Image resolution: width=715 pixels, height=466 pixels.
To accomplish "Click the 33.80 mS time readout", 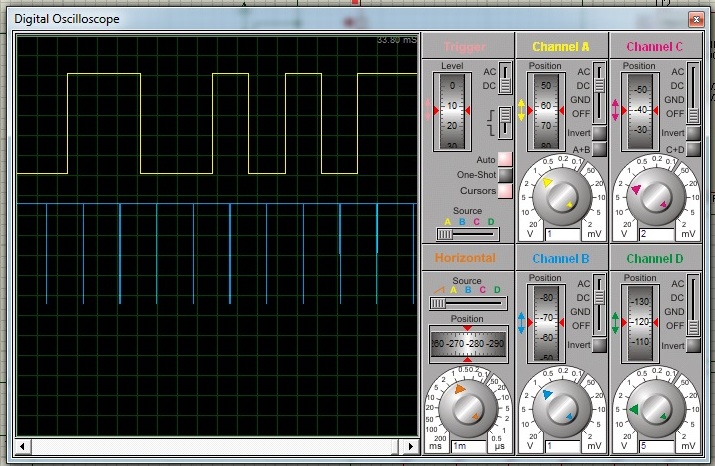I will [396, 40].
